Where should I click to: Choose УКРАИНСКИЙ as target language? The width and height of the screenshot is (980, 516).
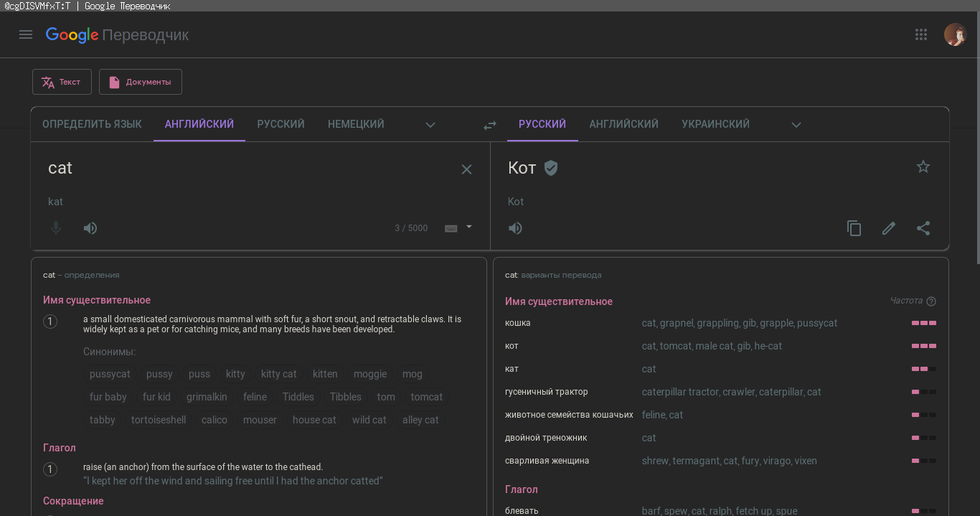click(715, 124)
